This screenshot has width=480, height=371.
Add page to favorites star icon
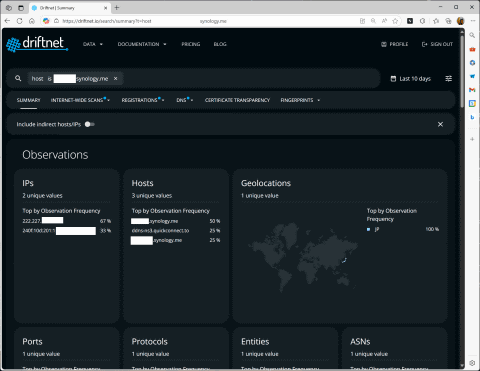395,21
